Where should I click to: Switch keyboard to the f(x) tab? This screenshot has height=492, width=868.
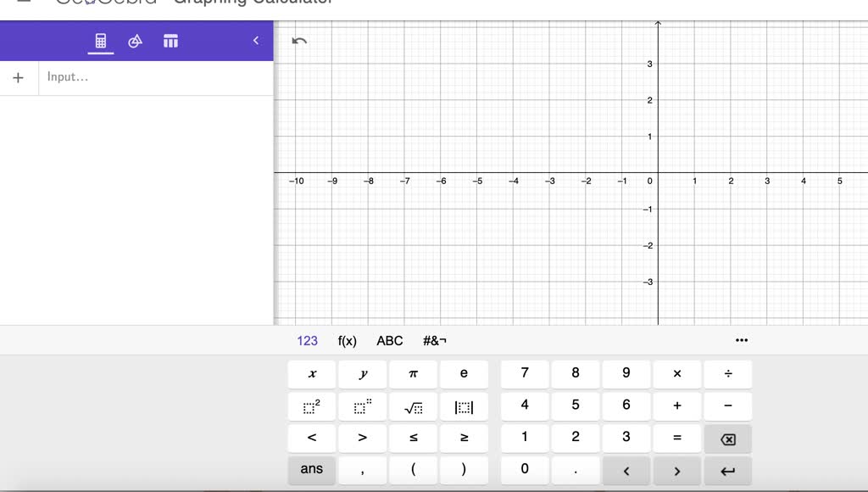tap(347, 341)
